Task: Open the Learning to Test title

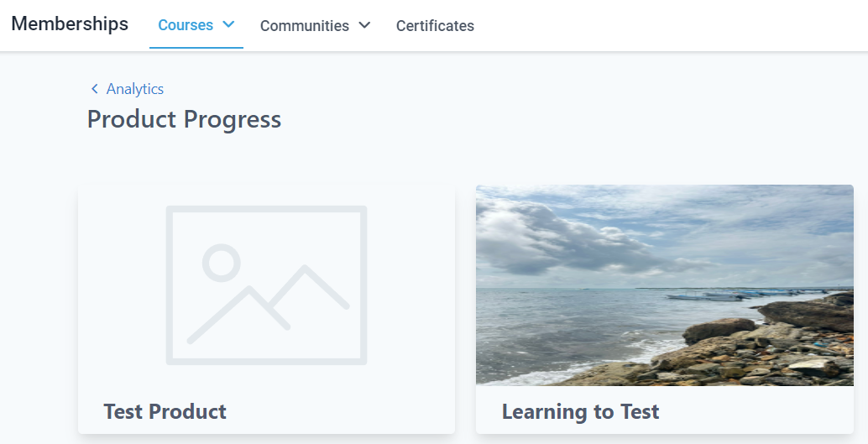Action: (x=580, y=411)
